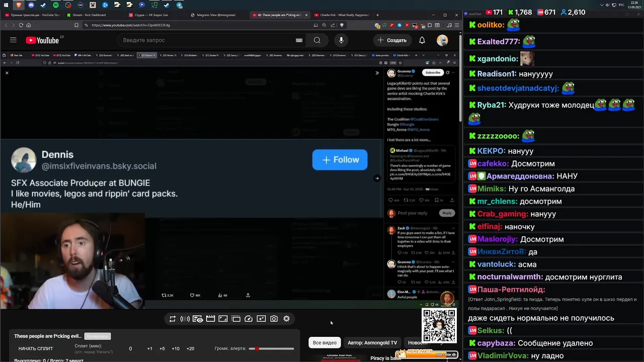Click the browser home button
Image resolution: width=644 pixels, height=362 pixels.
click(x=29, y=25)
